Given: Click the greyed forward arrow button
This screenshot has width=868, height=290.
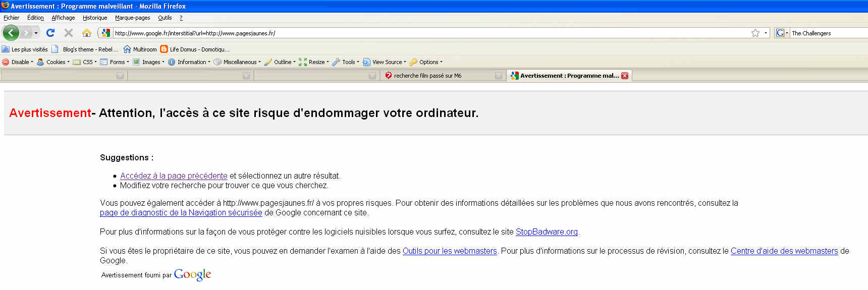Looking at the screenshot, I should click(x=26, y=33).
